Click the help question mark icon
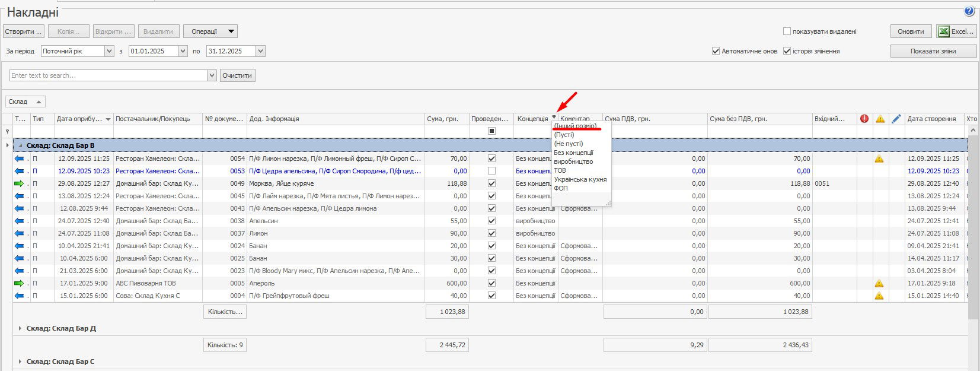The height and width of the screenshot is (371, 980). pyautogui.click(x=969, y=11)
